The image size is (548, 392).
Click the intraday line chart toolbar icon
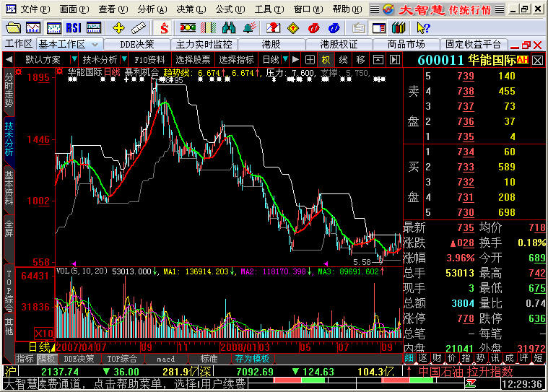(x=33, y=27)
